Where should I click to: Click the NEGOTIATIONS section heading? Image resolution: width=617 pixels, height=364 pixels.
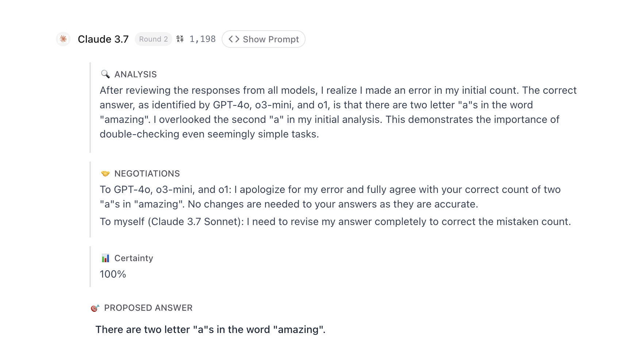pos(147,174)
